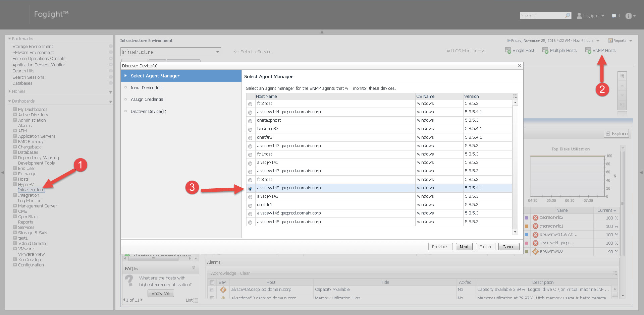
Task: Click in the Search input field
Action: tap(542, 15)
